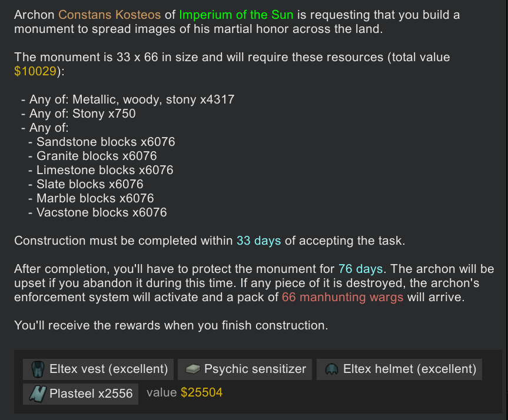508x420 pixels.
Task: Select the Granite blocks x6076 line
Action: pos(97,156)
